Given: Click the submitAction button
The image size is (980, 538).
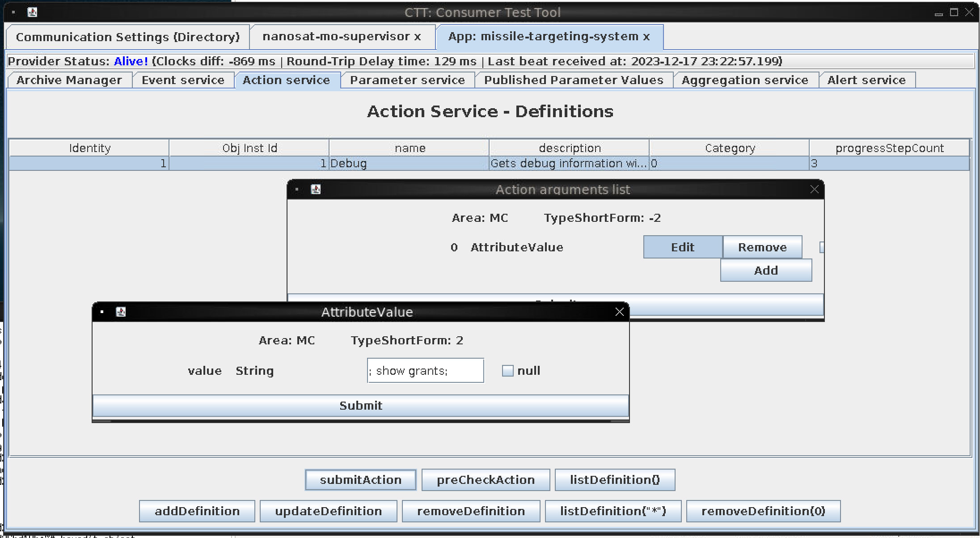Looking at the screenshot, I should [x=360, y=480].
